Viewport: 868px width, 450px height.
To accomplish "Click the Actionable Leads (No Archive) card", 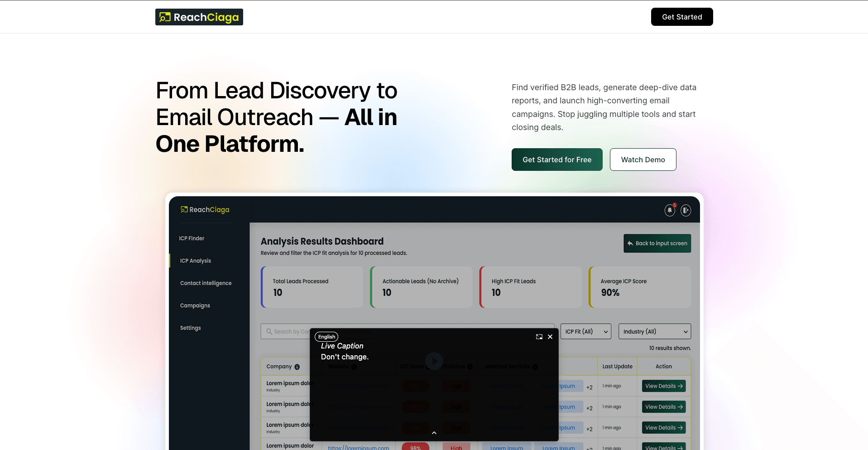I will [421, 287].
